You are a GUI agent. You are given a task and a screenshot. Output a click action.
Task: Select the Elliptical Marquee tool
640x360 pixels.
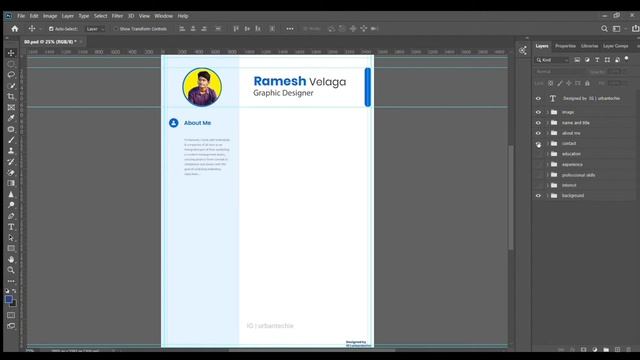tap(11, 64)
